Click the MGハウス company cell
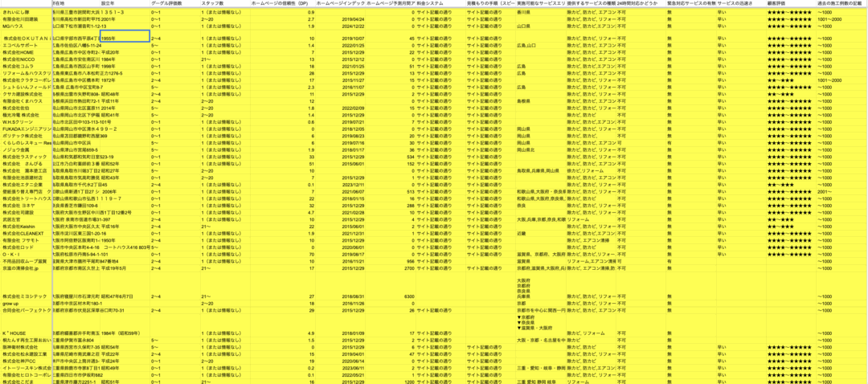The image size is (868, 384). click(x=26, y=26)
